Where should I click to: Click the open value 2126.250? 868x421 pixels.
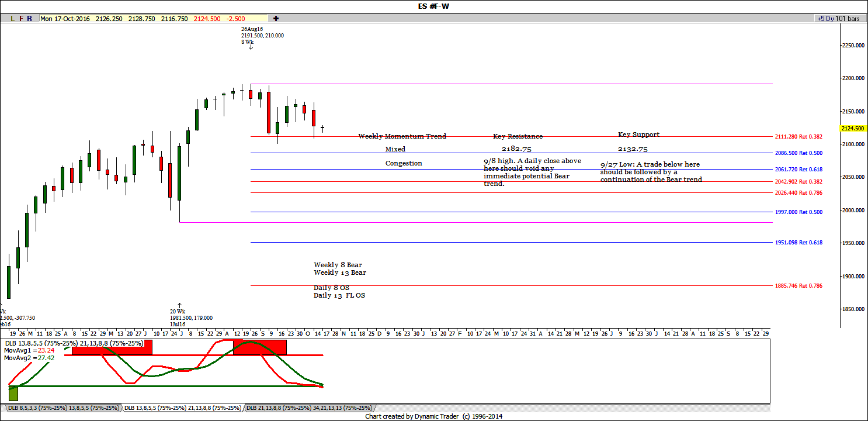tap(109, 19)
